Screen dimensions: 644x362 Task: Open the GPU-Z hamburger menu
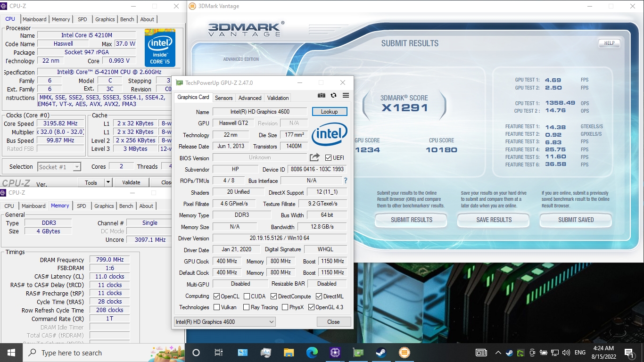click(346, 95)
